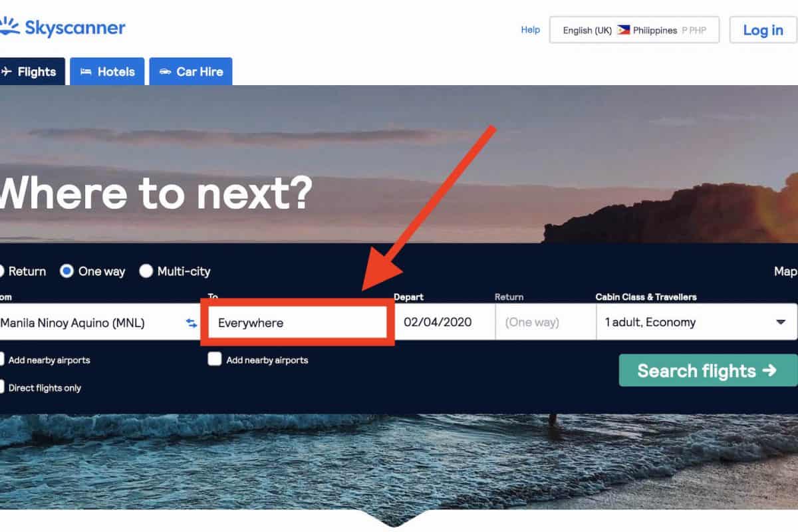Switch to the Hotels tab
The image size is (798, 532).
point(107,72)
